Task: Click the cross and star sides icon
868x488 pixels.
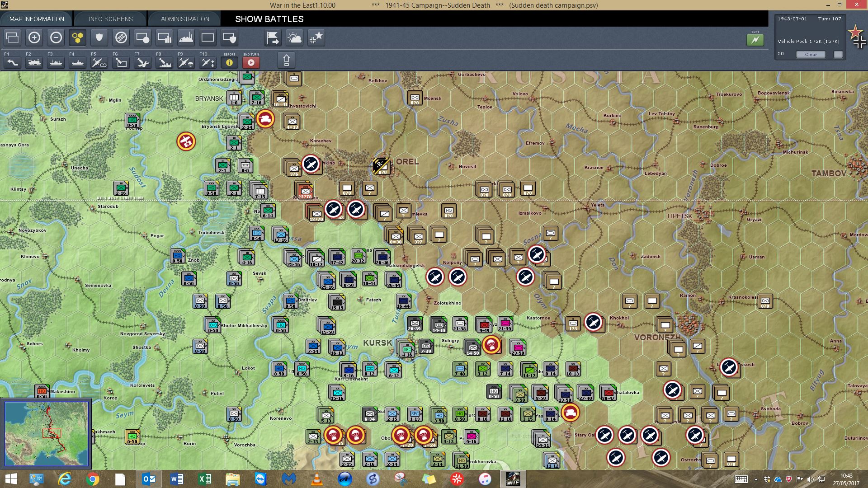Action: click(x=316, y=38)
